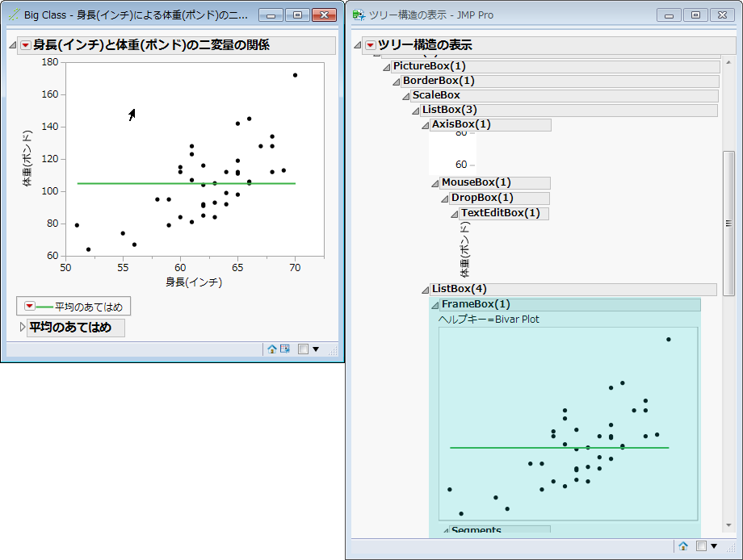This screenshot has width=743, height=560.
Task: Close the Big Class window
Action: pos(324,15)
